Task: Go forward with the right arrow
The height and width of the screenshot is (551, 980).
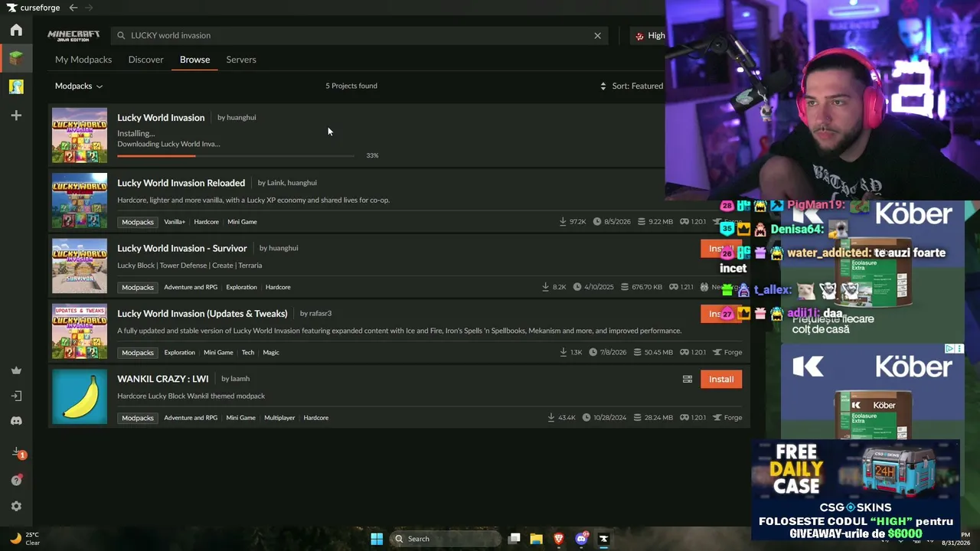Action: (89, 8)
